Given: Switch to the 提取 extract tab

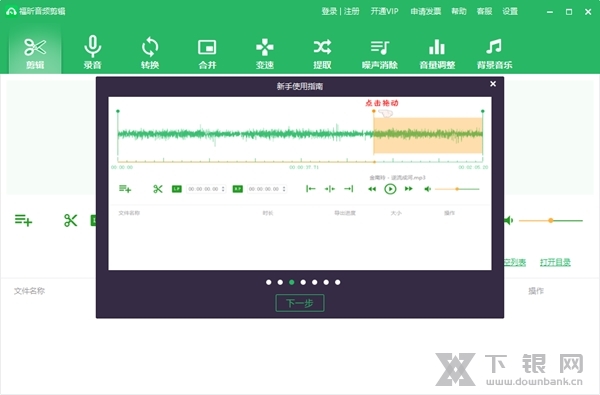Looking at the screenshot, I should [322, 53].
